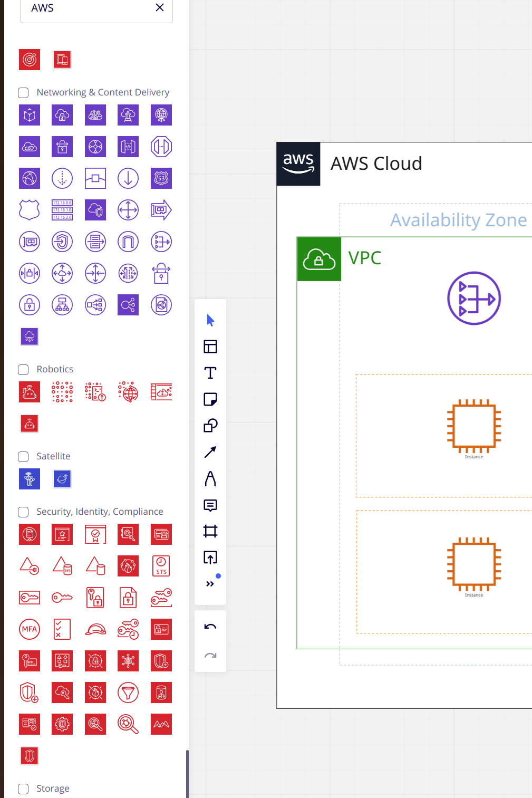Expand more tools with double chevron
532x798 pixels.
210,584
